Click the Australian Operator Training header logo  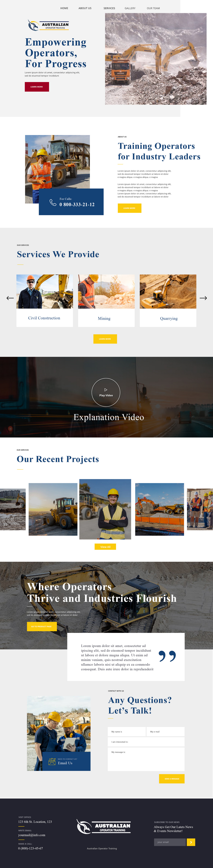pos(48,25)
